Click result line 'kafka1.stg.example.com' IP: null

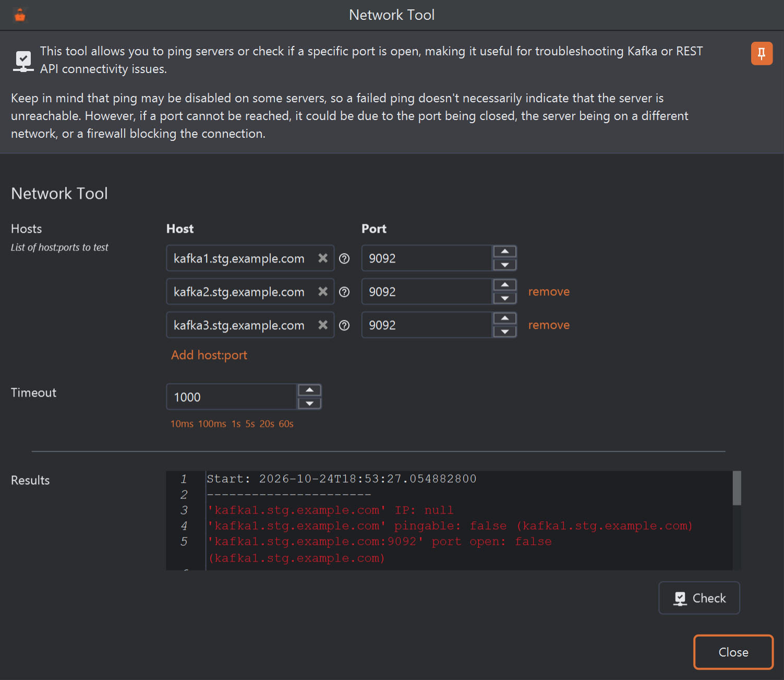(x=331, y=510)
